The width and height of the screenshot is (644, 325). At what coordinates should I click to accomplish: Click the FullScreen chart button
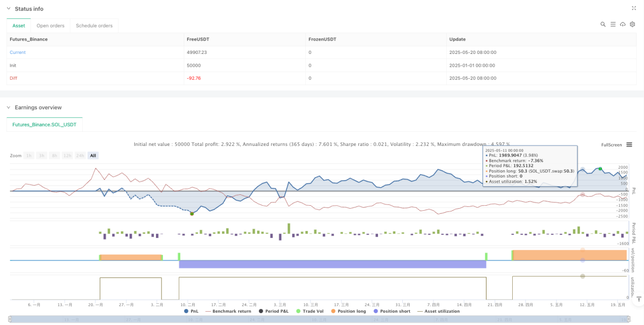click(611, 145)
